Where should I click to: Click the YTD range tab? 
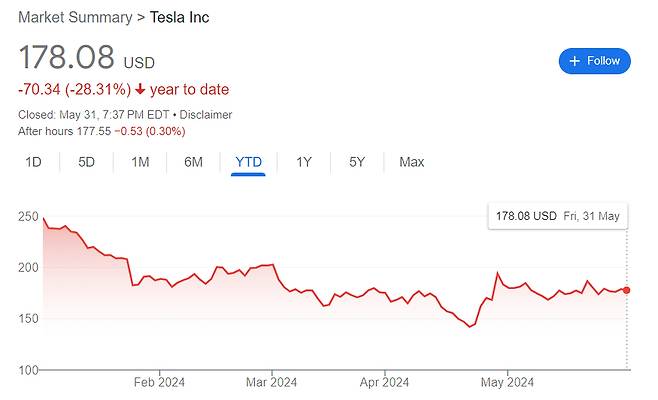(x=248, y=162)
